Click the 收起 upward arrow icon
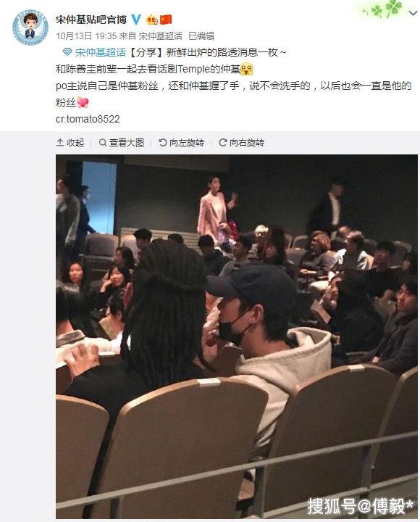Viewport: 420px width, 522px height. click(x=60, y=143)
